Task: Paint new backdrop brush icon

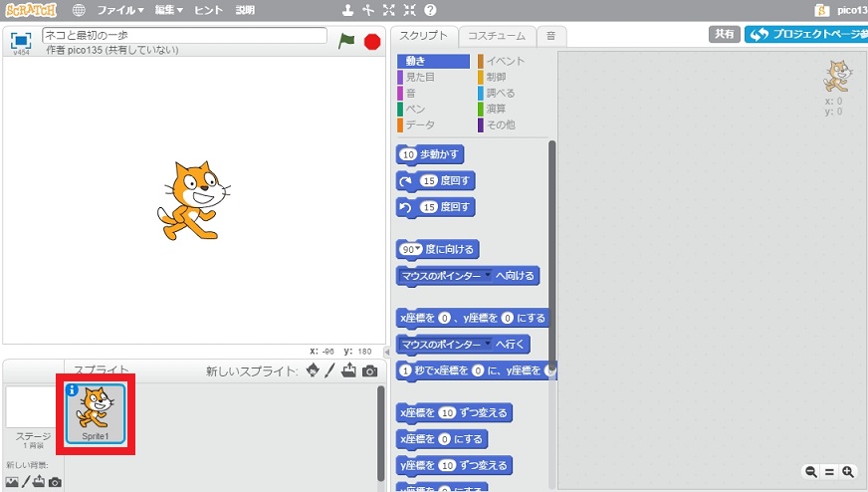Action: (x=26, y=481)
